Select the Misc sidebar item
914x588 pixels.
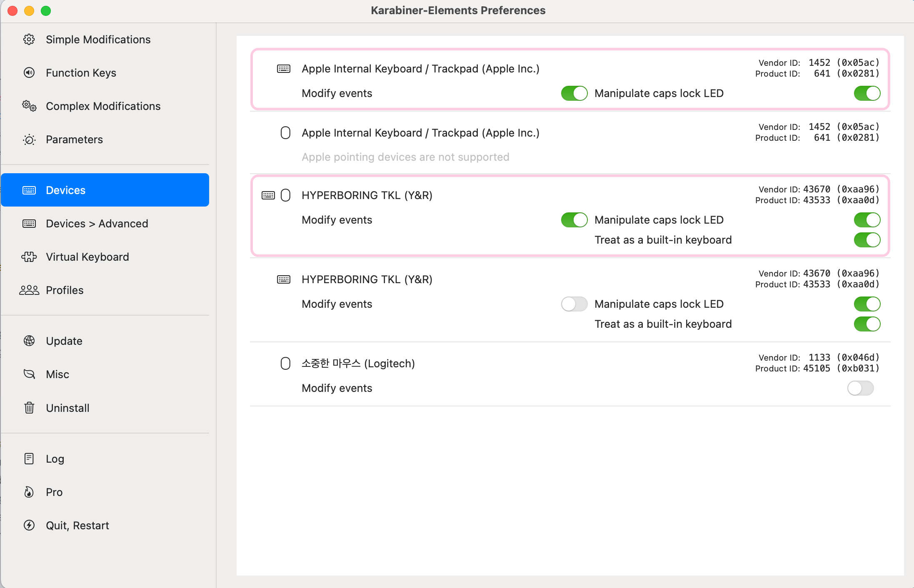coord(105,374)
